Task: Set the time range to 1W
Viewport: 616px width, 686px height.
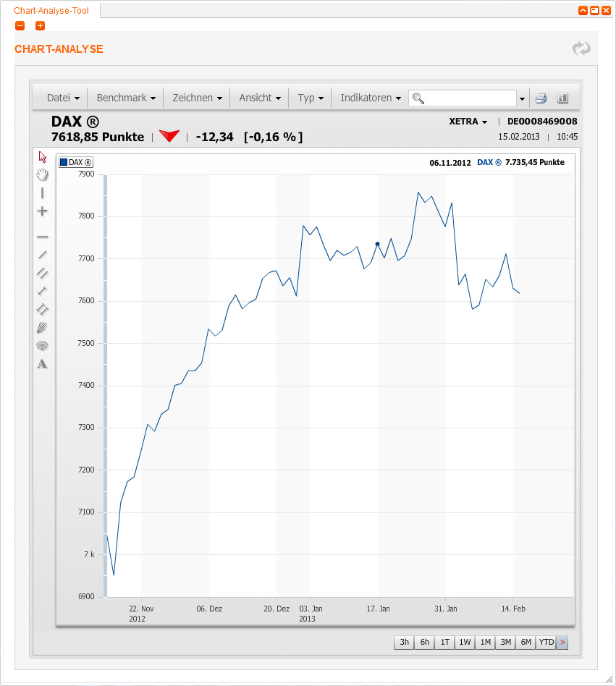Action: (x=465, y=643)
